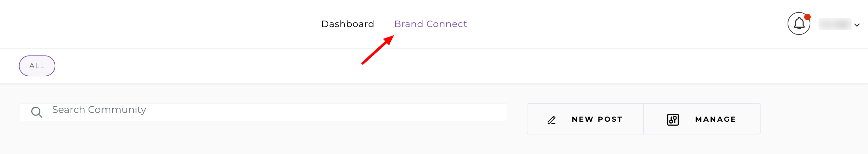The width and height of the screenshot is (868, 154).
Task: Click the MANAGE button label
Action: point(715,119)
